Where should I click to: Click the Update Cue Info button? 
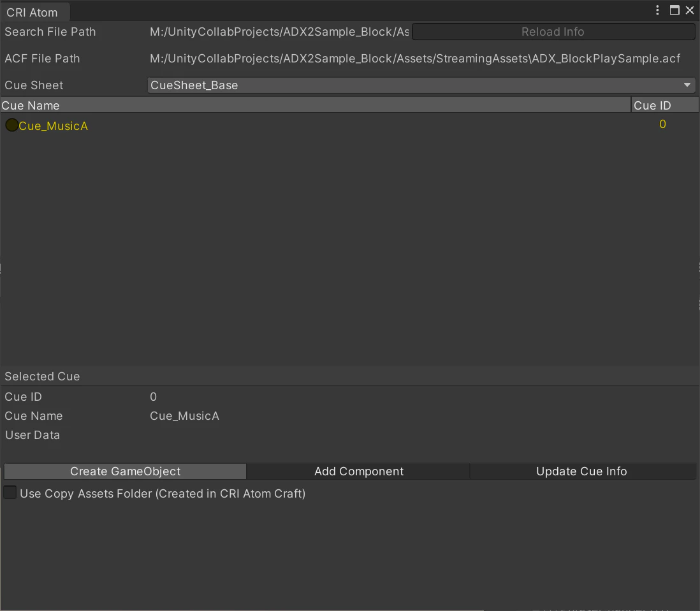pyautogui.click(x=581, y=471)
